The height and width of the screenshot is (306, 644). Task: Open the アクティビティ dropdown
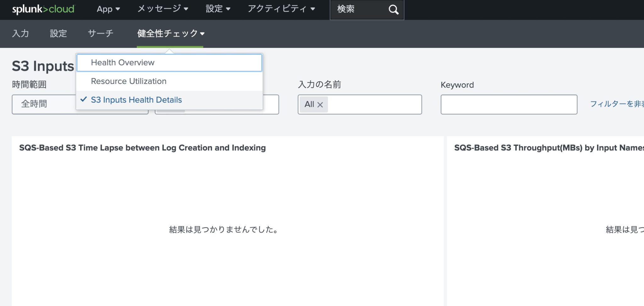(281, 9)
